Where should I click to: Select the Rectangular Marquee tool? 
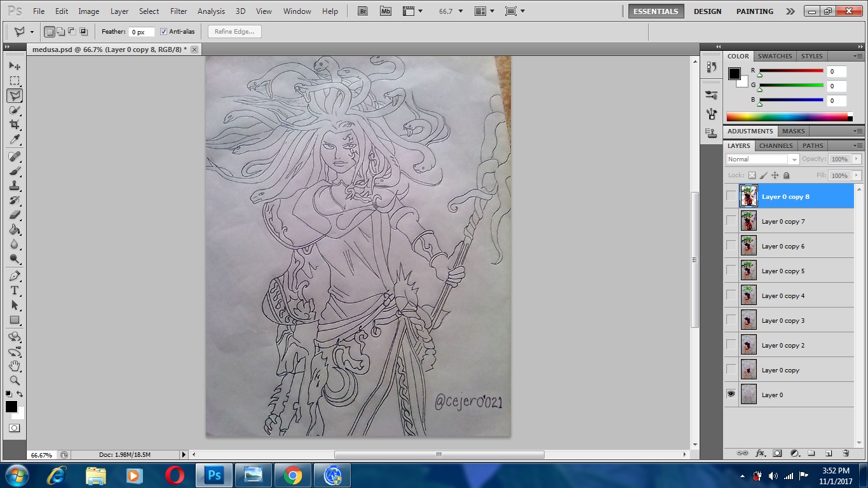(15, 81)
